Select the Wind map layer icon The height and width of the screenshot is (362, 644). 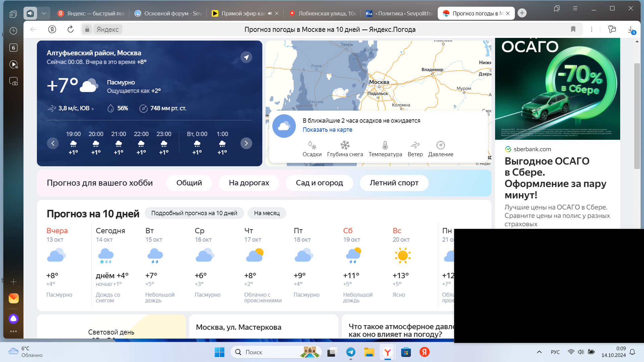click(415, 145)
